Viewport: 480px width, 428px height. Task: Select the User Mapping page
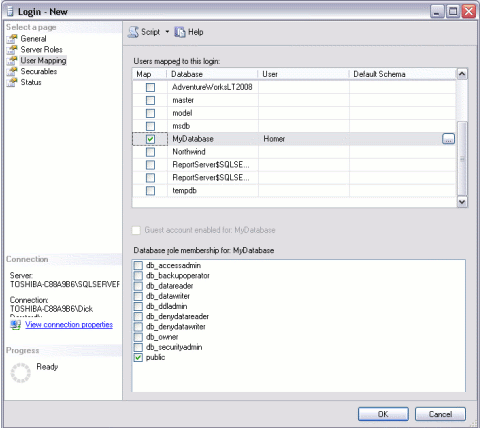pyautogui.click(x=43, y=61)
